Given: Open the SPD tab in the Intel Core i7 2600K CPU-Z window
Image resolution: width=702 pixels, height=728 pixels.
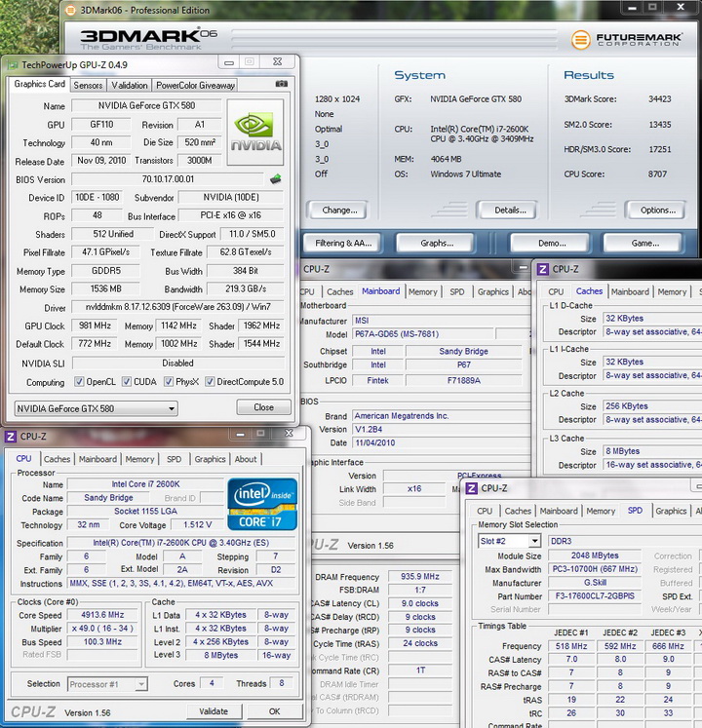Looking at the screenshot, I should [x=174, y=459].
